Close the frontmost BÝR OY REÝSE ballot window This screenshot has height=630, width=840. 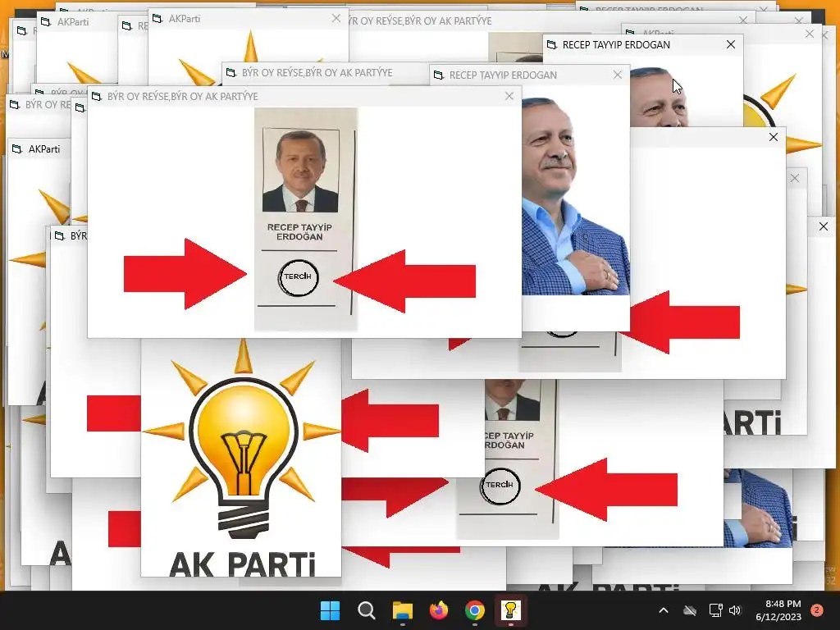pyautogui.click(x=509, y=96)
